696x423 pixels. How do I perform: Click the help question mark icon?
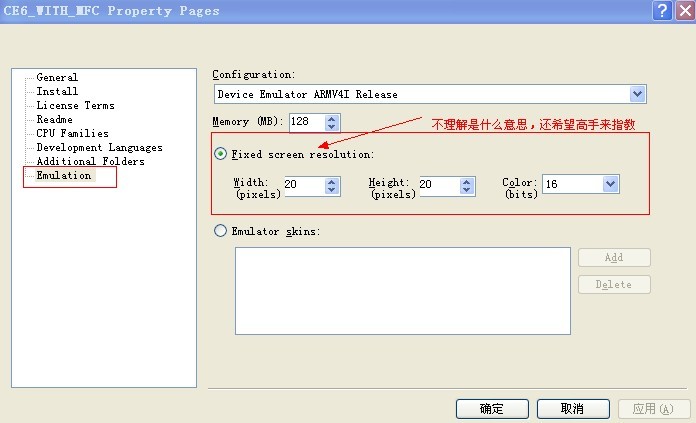(x=662, y=10)
